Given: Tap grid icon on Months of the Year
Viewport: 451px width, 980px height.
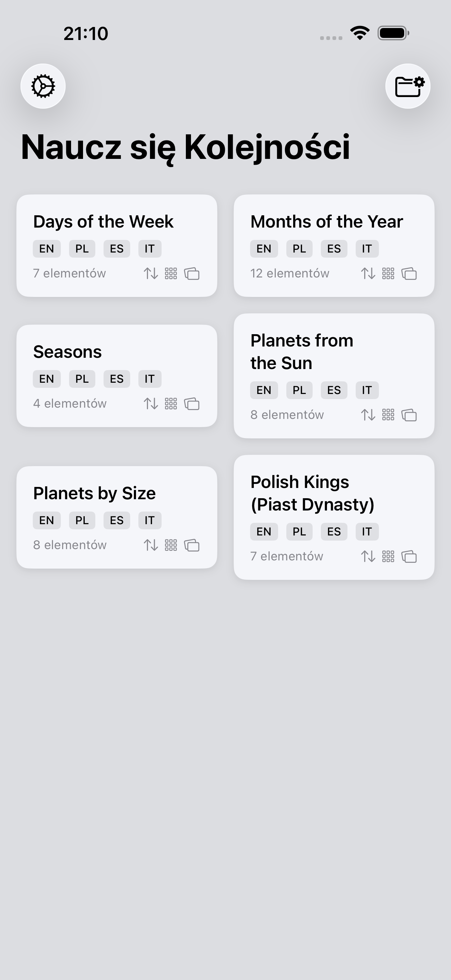Looking at the screenshot, I should click(x=388, y=274).
